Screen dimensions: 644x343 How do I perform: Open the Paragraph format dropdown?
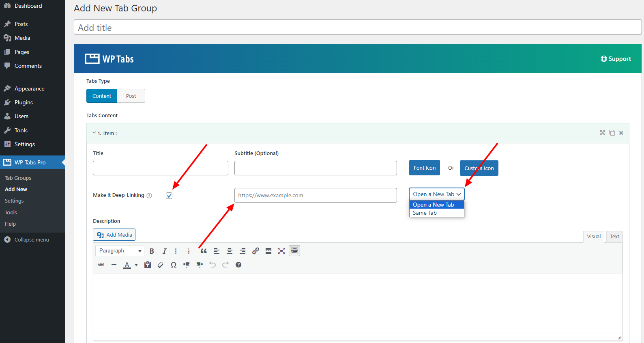pos(120,251)
